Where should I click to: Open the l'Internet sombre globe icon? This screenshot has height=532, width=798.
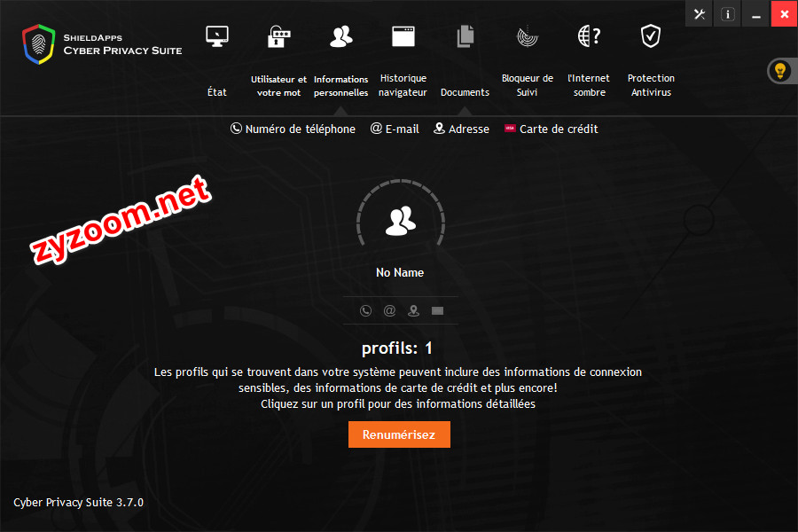coord(590,36)
